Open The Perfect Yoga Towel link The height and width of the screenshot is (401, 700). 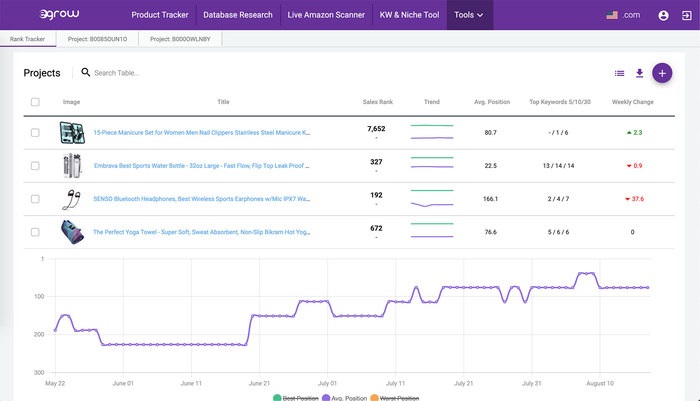click(202, 232)
